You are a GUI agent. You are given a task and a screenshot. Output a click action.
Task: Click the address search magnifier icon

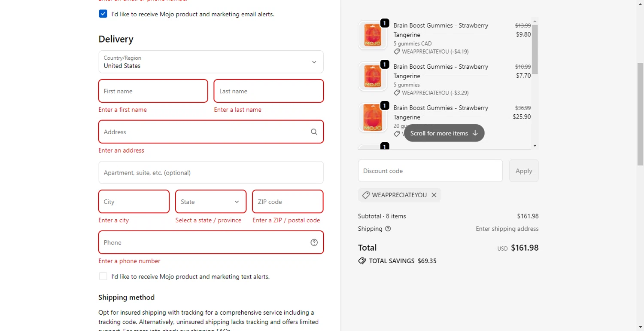click(314, 132)
